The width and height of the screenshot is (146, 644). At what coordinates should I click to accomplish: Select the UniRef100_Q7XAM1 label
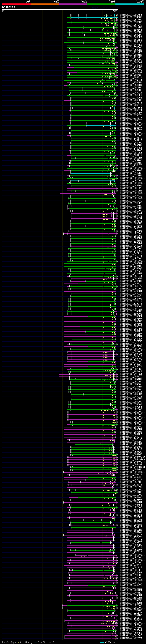131,175
